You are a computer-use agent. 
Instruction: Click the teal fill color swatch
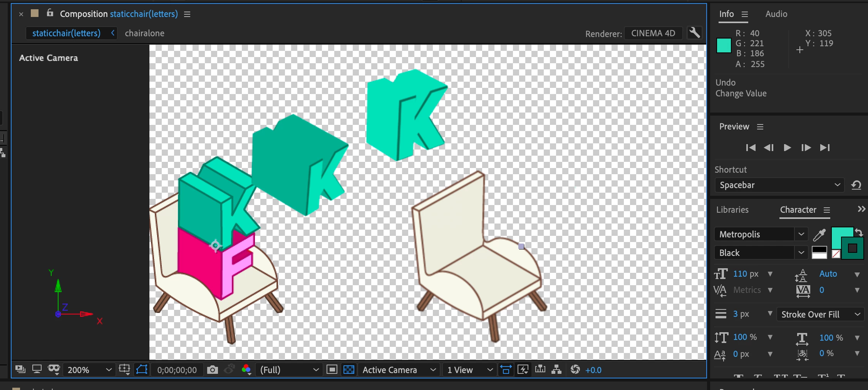pos(842,238)
